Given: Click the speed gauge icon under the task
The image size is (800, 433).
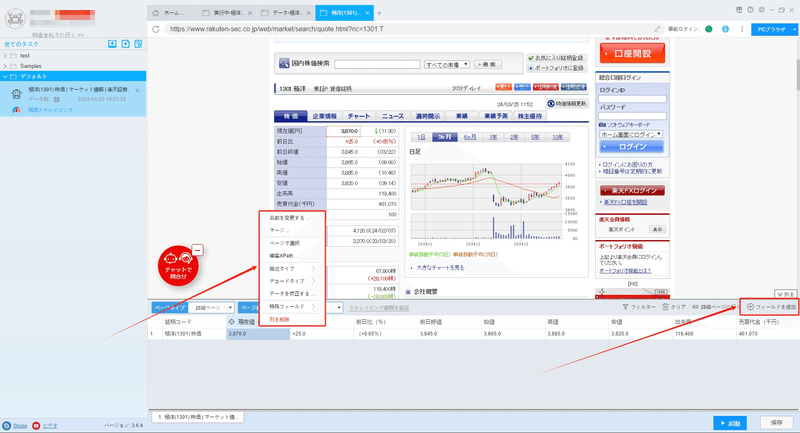Looking at the screenshot, I should (x=16, y=110).
